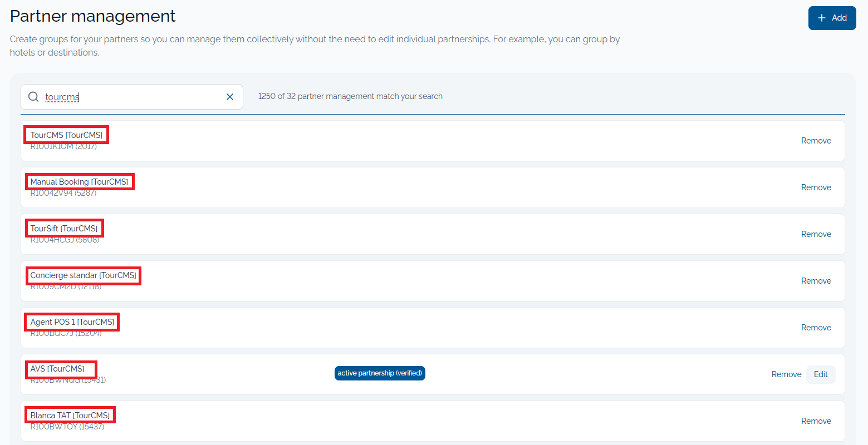Remove the TourCMS [TourCMS] partner
Screen dimensions: 868x445
click(816, 141)
